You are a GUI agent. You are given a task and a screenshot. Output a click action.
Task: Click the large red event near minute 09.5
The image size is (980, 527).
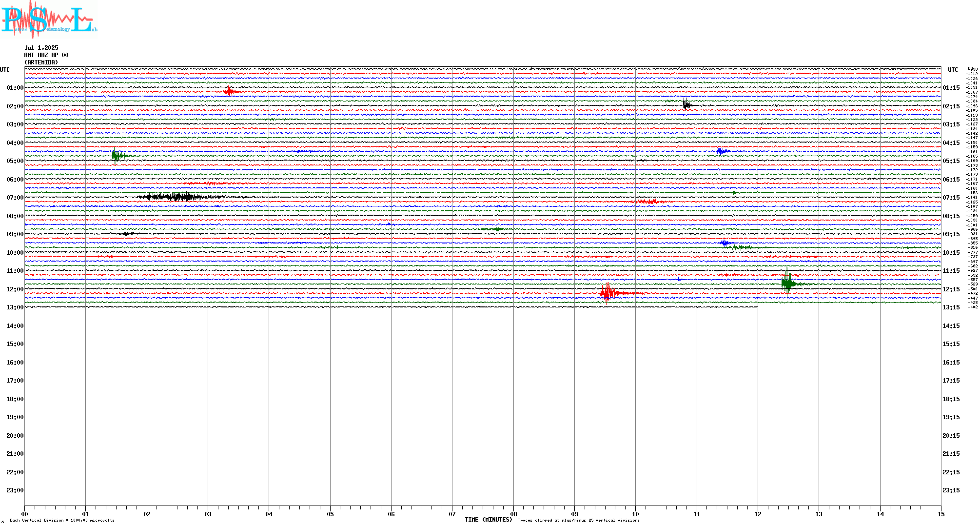click(x=615, y=293)
